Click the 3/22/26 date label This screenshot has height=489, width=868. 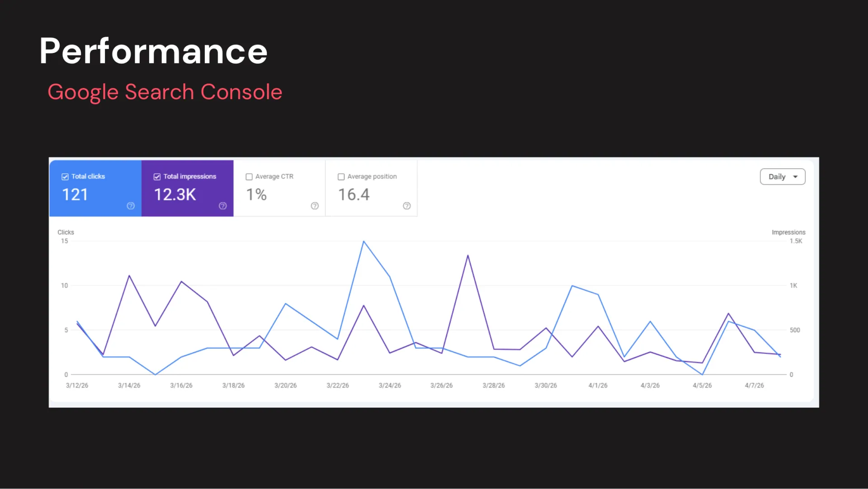point(338,385)
